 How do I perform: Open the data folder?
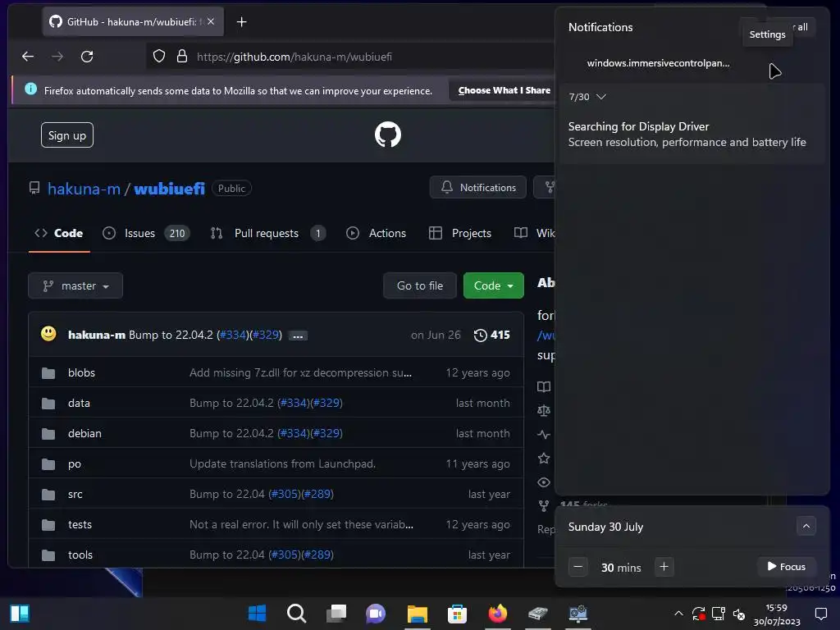coord(79,403)
